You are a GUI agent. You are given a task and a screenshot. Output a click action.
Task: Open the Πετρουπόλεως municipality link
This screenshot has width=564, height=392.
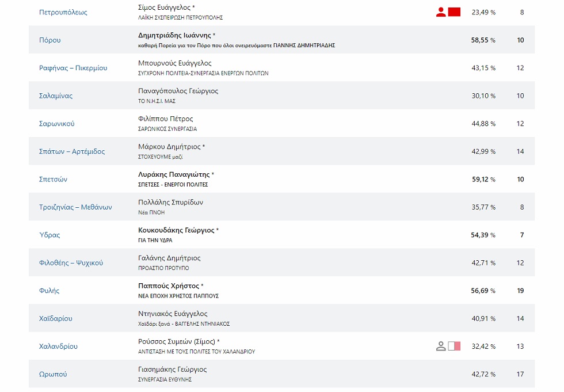(63, 12)
